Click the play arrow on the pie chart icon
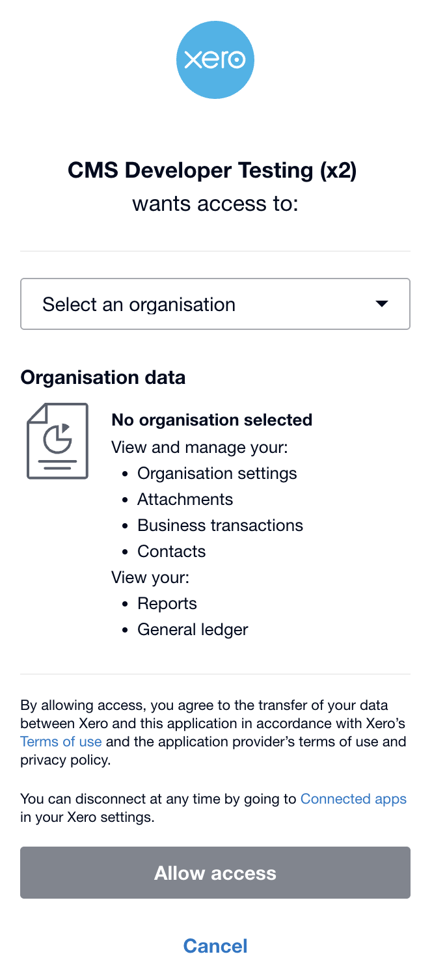The image size is (432, 980). point(66,429)
